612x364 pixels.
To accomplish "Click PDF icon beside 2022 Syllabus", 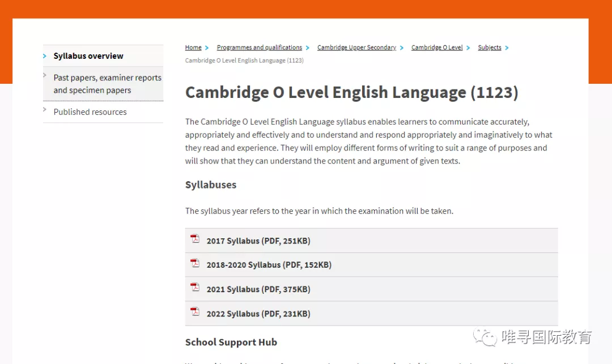I will [x=195, y=312].
